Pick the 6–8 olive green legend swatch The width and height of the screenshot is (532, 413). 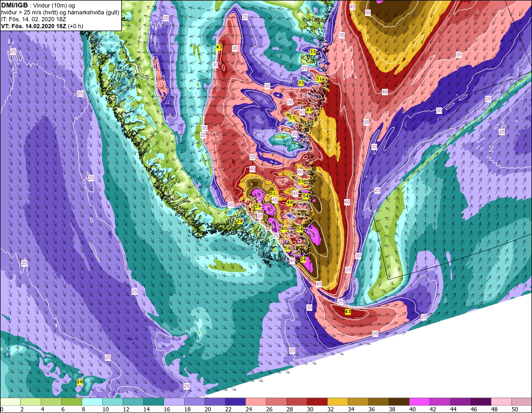(x=72, y=402)
